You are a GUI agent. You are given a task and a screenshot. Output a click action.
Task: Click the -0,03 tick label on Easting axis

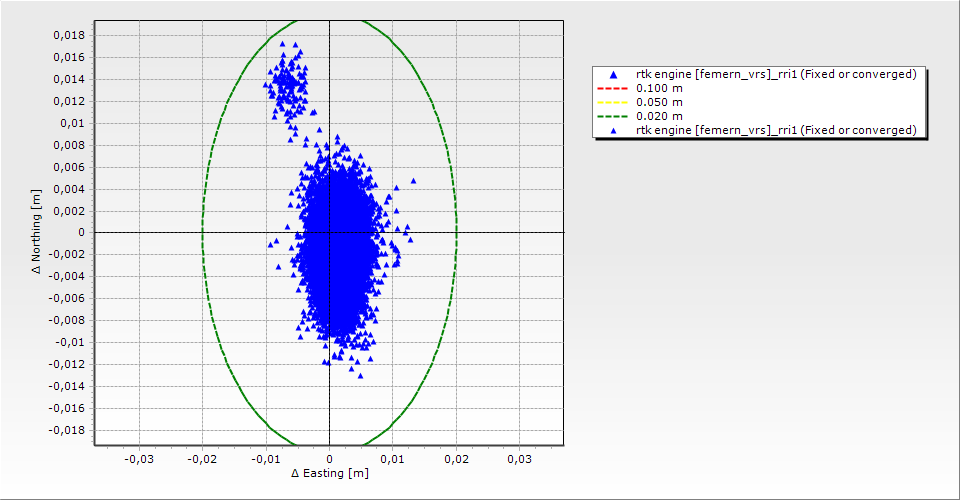pyautogui.click(x=138, y=458)
